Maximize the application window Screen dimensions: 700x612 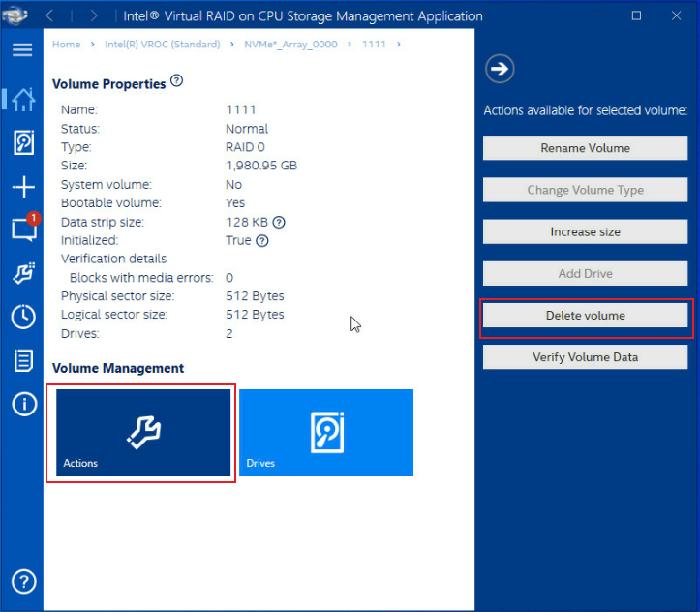(x=636, y=15)
